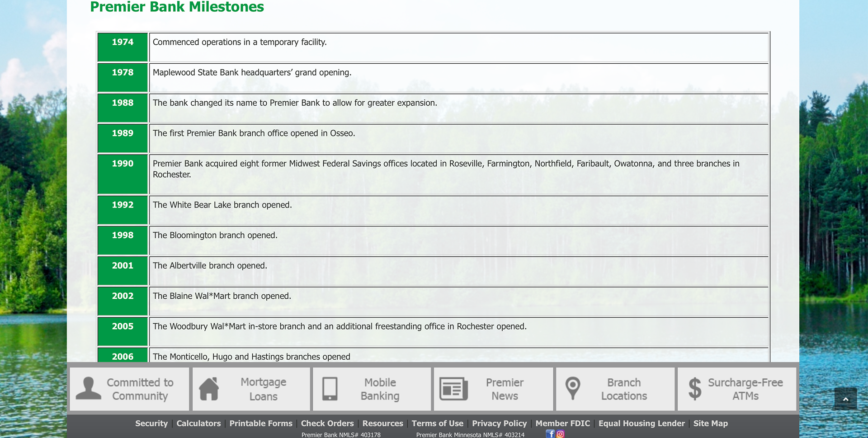The image size is (868, 438).
Task: Click Premier Bank Minnesota NMLS# 403214 text
Action: pyautogui.click(x=470, y=435)
